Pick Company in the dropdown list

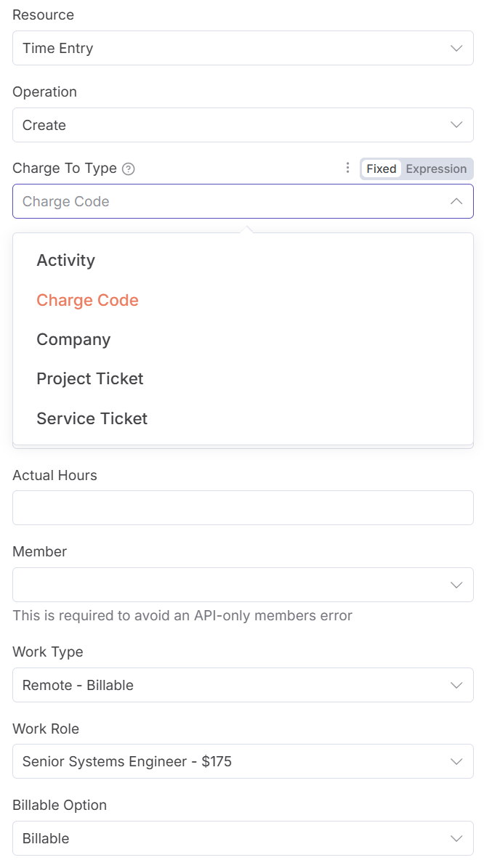click(x=73, y=340)
